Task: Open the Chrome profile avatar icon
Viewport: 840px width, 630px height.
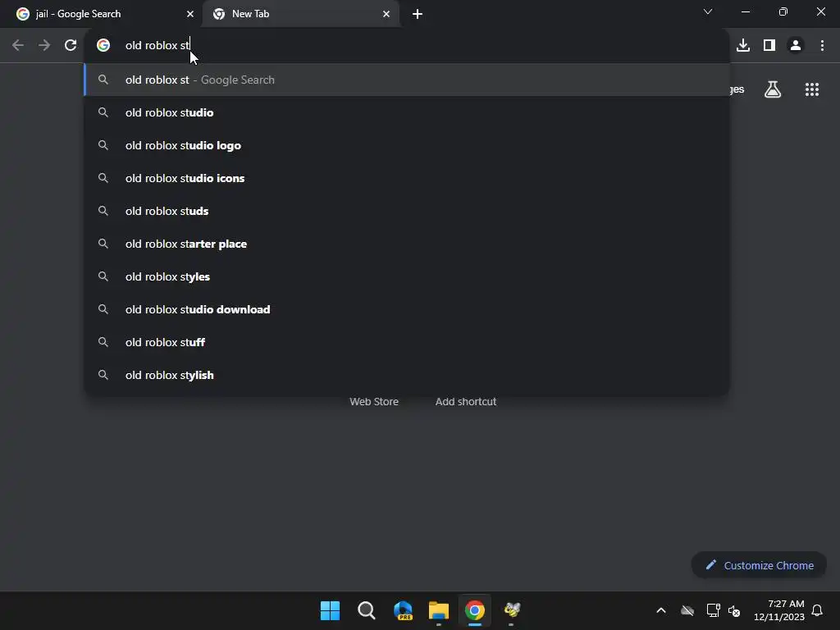Action: point(796,46)
